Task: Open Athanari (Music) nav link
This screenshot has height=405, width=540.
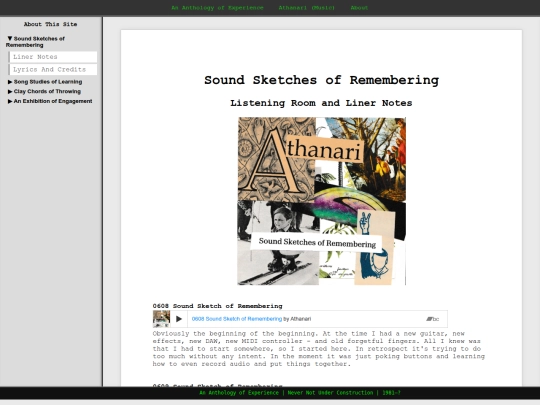Action: [x=307, y=8]
